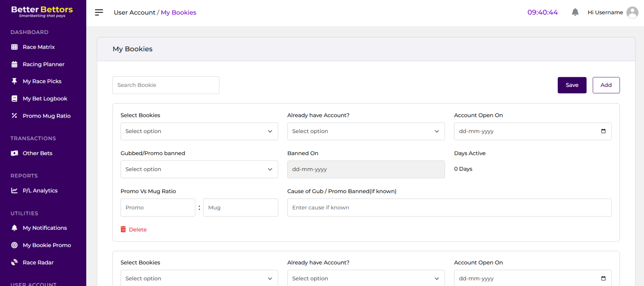Viewport: 644px width, 286px height.
Task: Focus the Search Bookie field
Action: [166, 85]
